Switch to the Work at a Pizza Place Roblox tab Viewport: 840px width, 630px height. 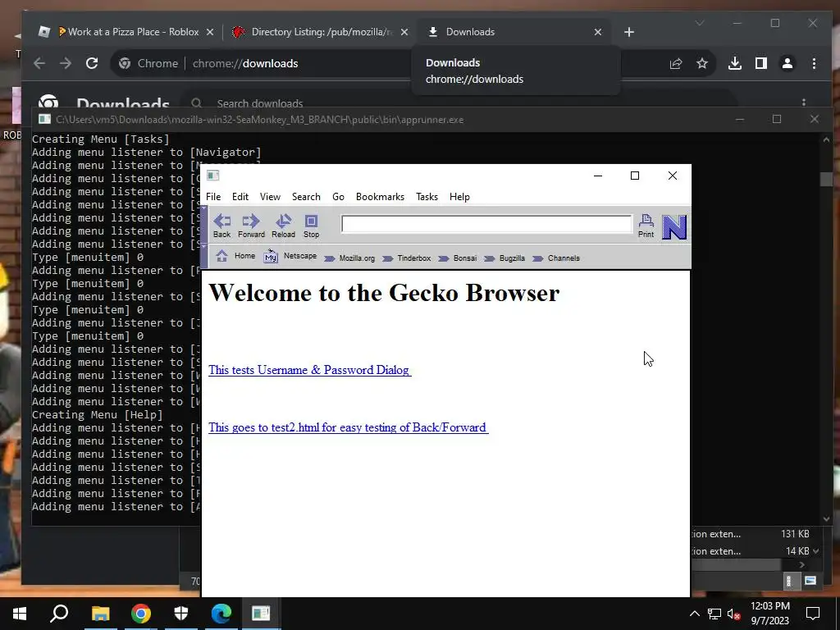point(126,32)
